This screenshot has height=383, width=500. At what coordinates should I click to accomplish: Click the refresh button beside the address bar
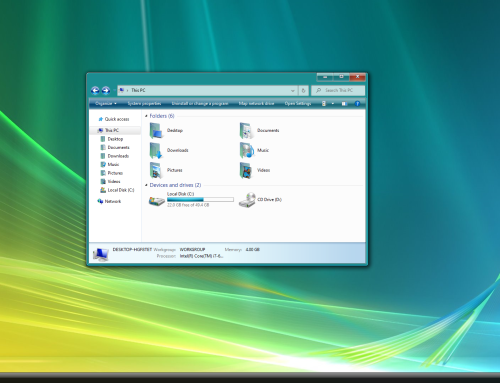click(x=303, y=90)
